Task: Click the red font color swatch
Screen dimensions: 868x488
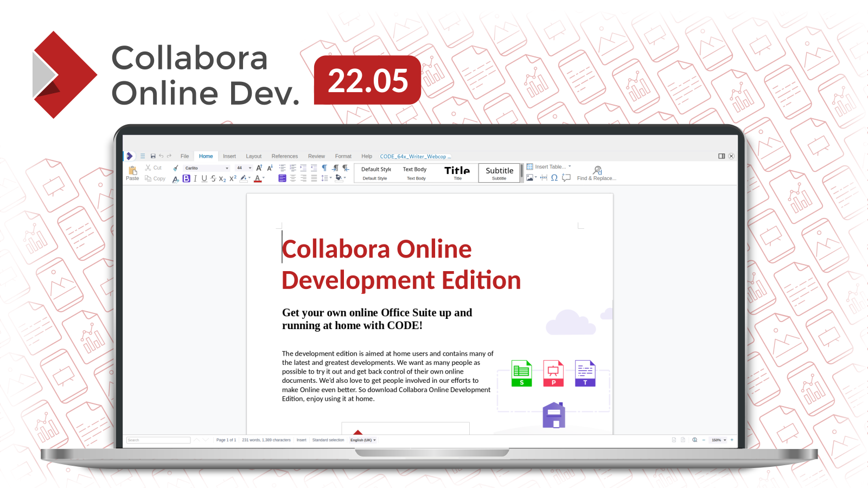Action: click(x=258, y=178)
